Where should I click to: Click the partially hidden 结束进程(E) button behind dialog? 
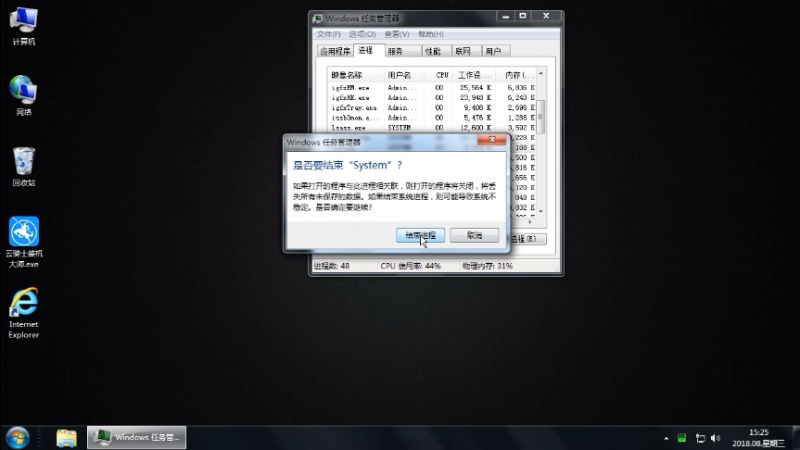click(x=528, y=239)
